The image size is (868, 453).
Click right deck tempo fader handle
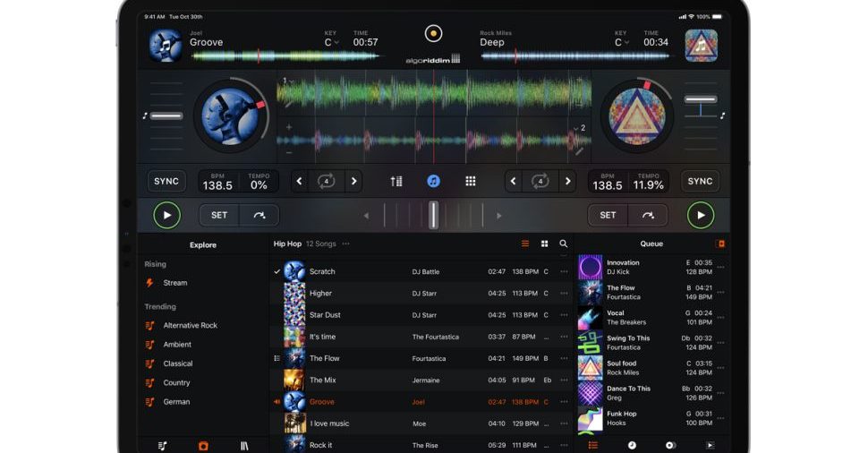(x=701, y=99)
